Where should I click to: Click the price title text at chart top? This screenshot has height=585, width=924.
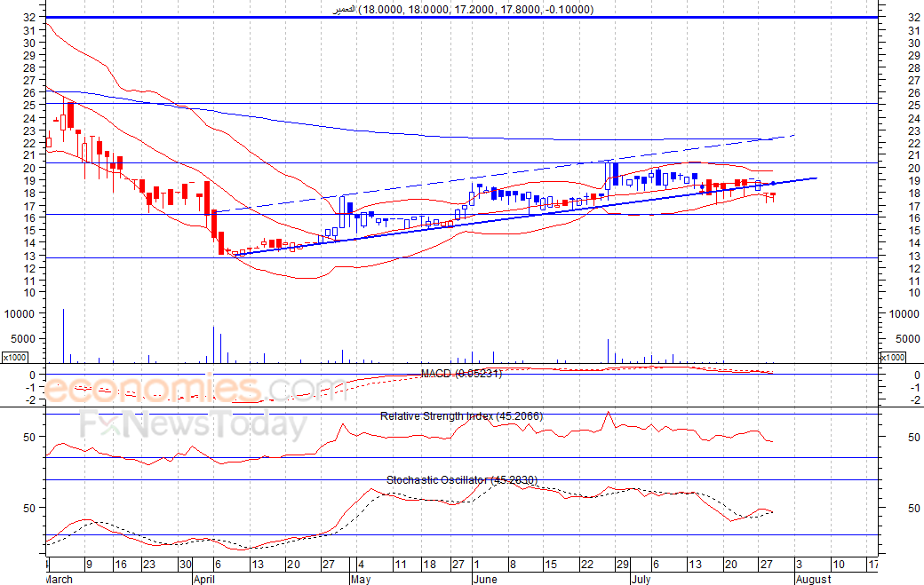[462, 9]
